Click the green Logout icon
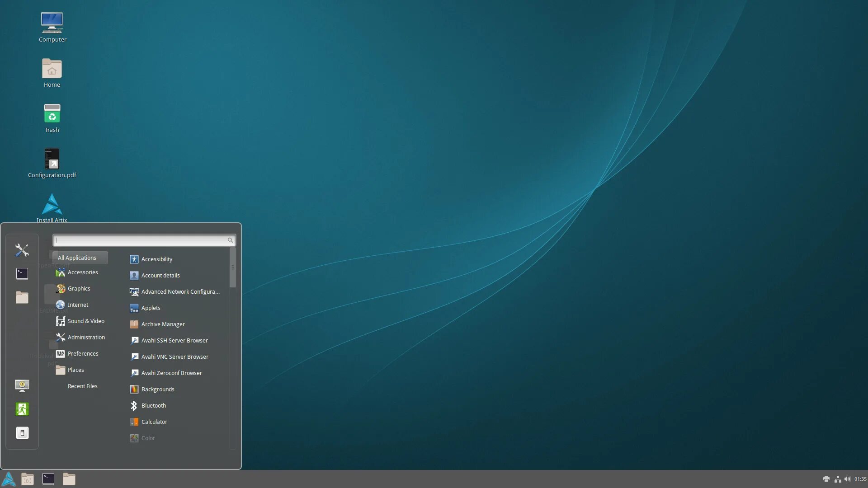 (x=22, y=409)
